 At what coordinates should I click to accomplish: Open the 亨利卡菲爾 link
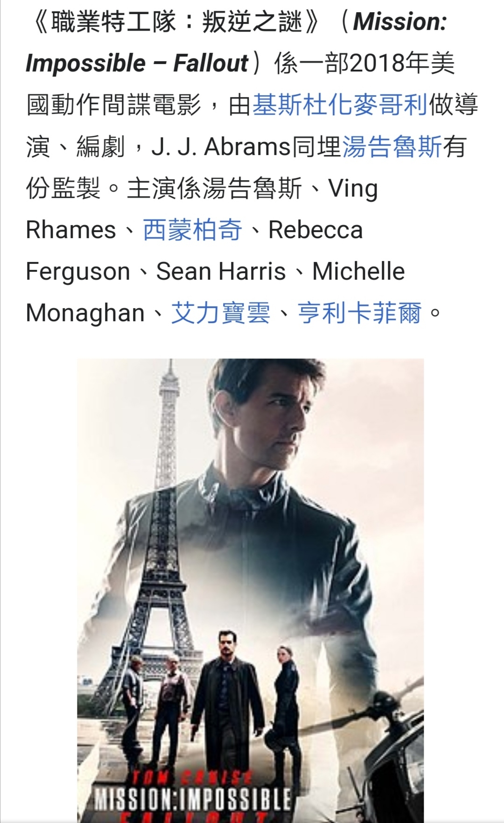click(x=360, y=313)
